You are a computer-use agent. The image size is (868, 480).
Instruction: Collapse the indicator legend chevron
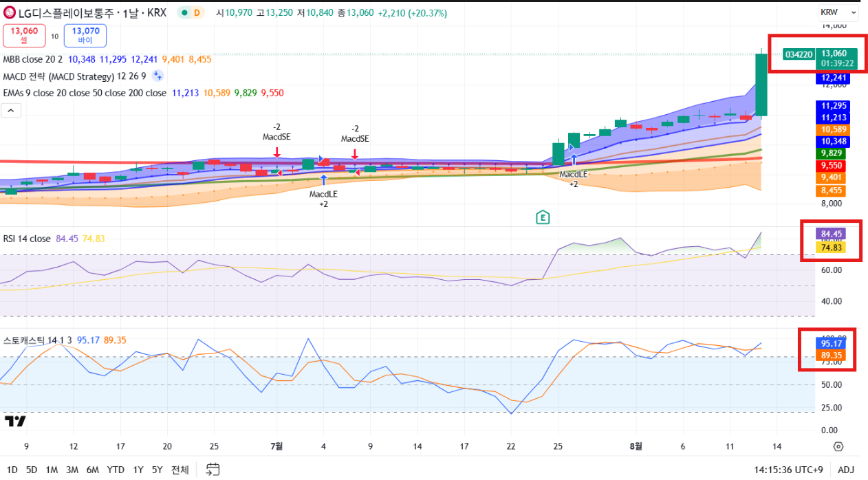coord(12,110)
